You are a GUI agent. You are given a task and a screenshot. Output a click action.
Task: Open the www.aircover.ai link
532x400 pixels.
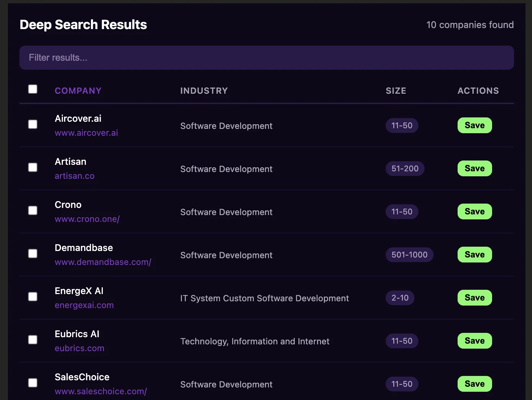coord(86,133)
